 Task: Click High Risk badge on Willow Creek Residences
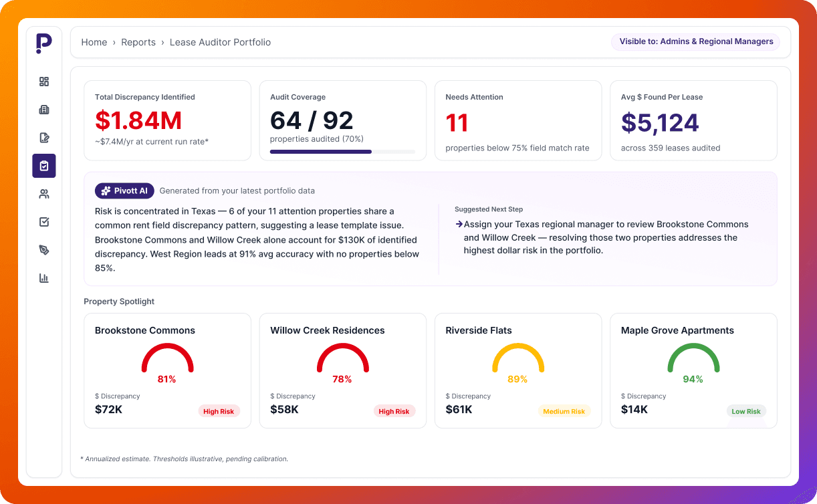tap(394, 411)
